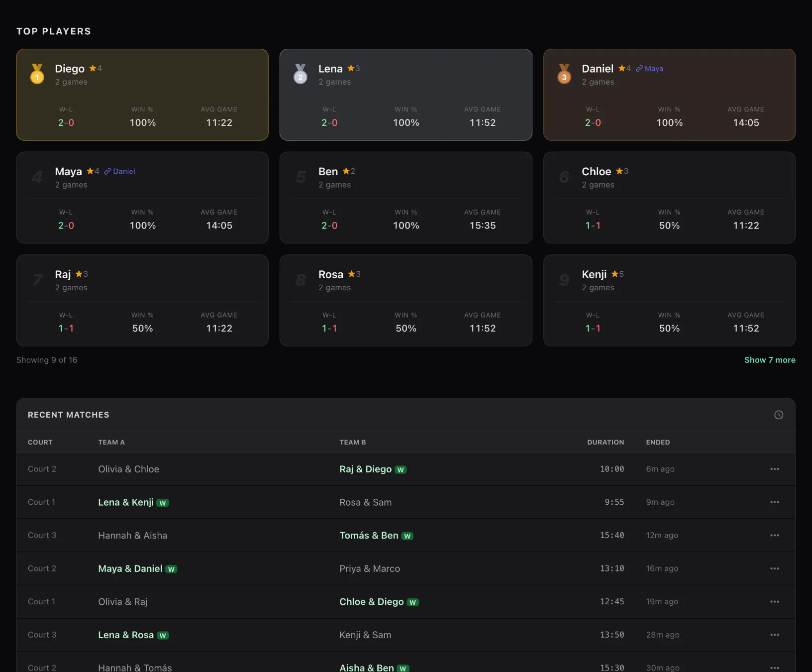Click the W winner badge next to Raj & Diego
The height and width of the screenshot is (672, 812).
click(x=401, y=469)
